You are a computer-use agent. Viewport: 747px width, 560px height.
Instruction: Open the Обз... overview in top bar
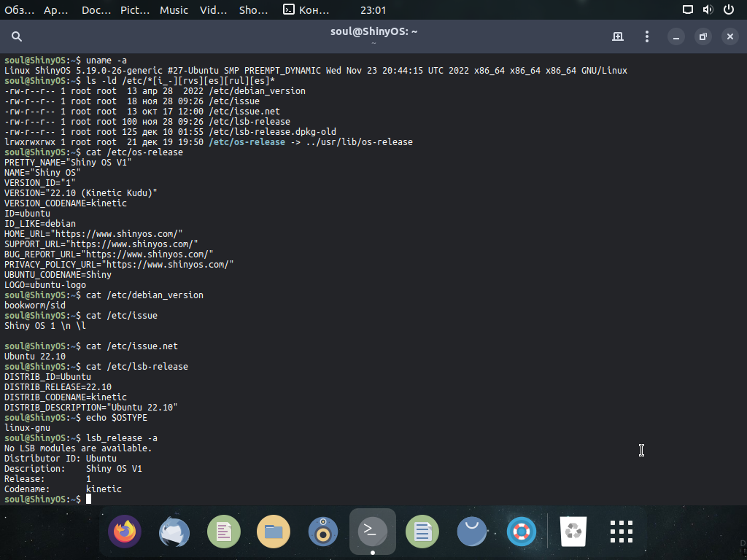[x=19, y=10]
